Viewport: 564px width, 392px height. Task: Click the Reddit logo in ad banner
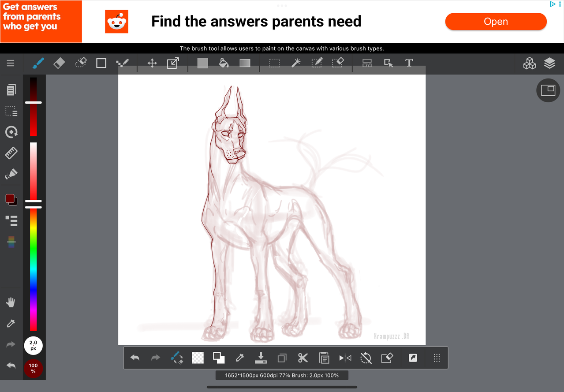(x=117, y=22)
